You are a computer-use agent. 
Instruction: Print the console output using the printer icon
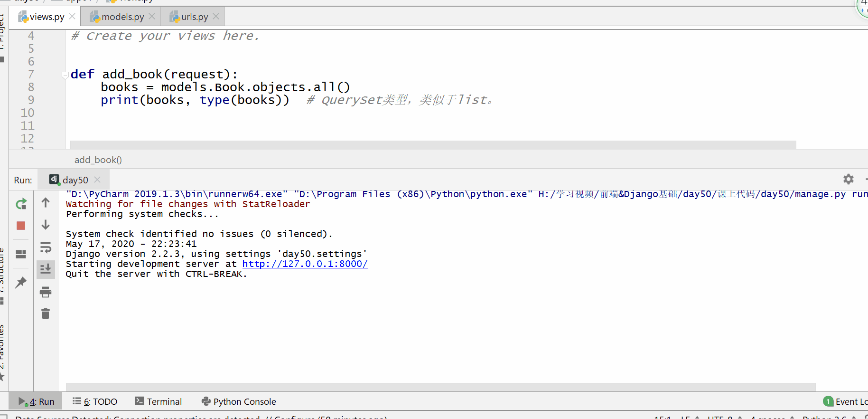click(x=46, y=292)
